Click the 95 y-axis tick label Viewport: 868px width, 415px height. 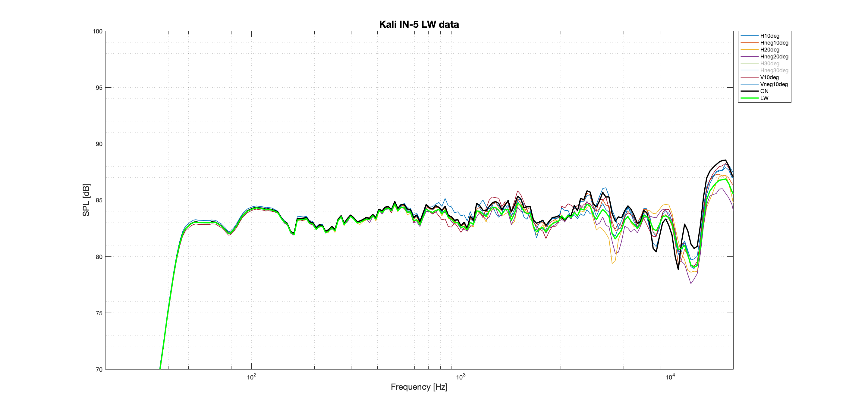[99, 88]
